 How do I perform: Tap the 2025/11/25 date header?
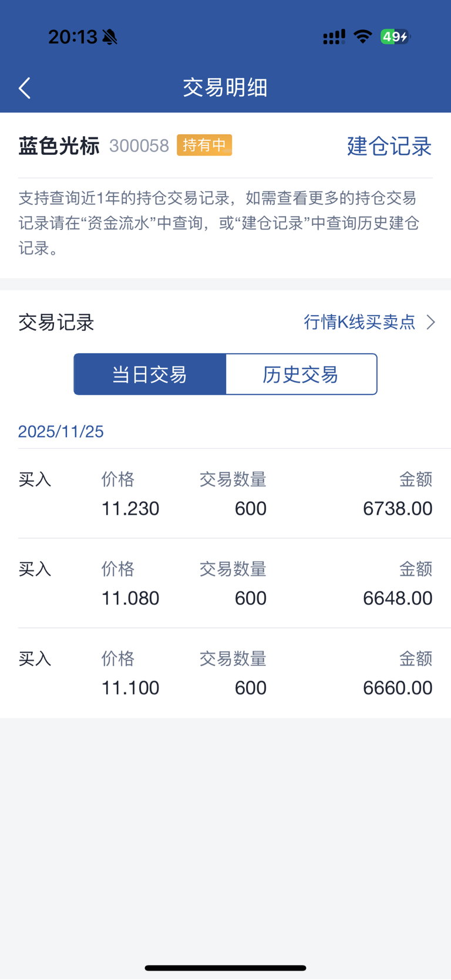(x=61, y=432)
